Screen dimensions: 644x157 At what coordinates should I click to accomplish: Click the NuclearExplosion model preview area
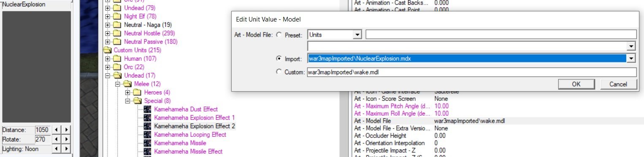(36, 67)
